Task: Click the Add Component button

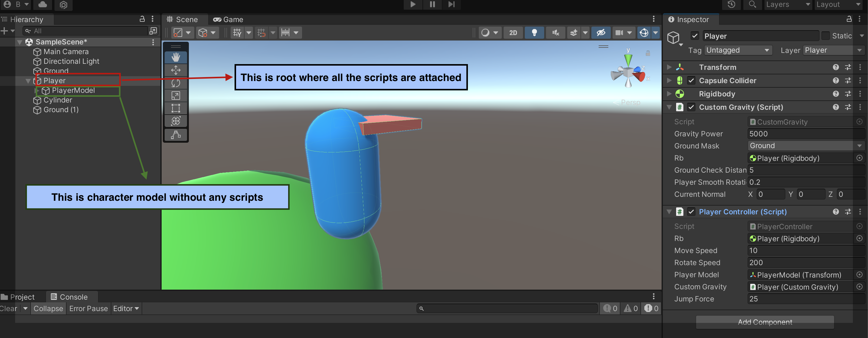Action: [x=765, y=322]
